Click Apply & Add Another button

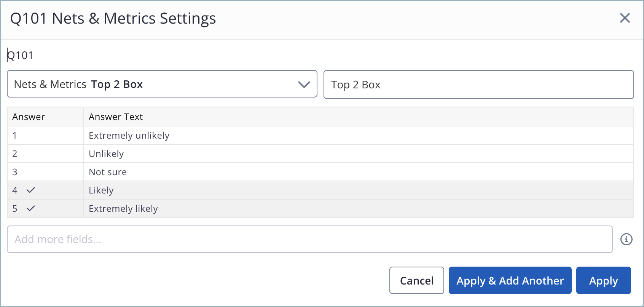(x=510, y=281)
